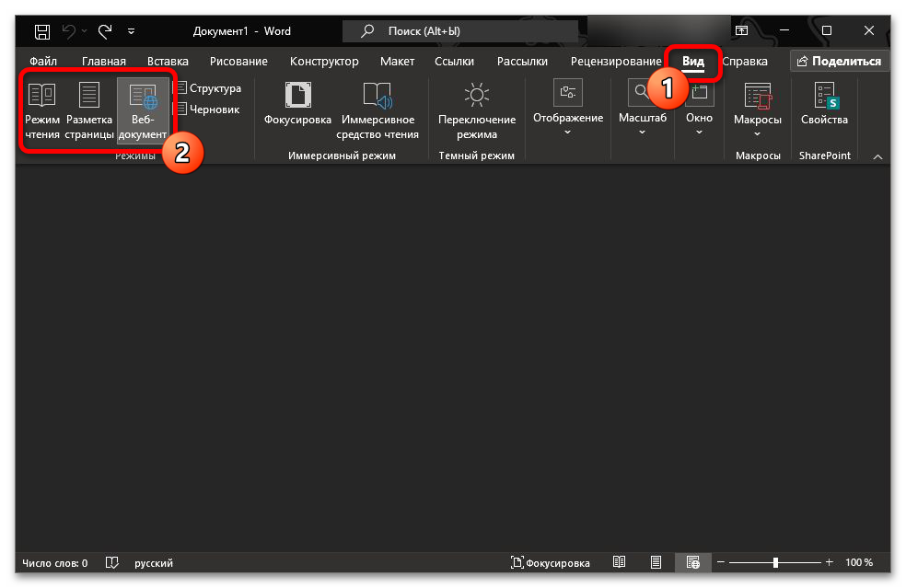The height and width of the screenshot is (588, 906).
Task: Click the save icon in title bar
Action: pyautogui.click(x=42, y=31)
